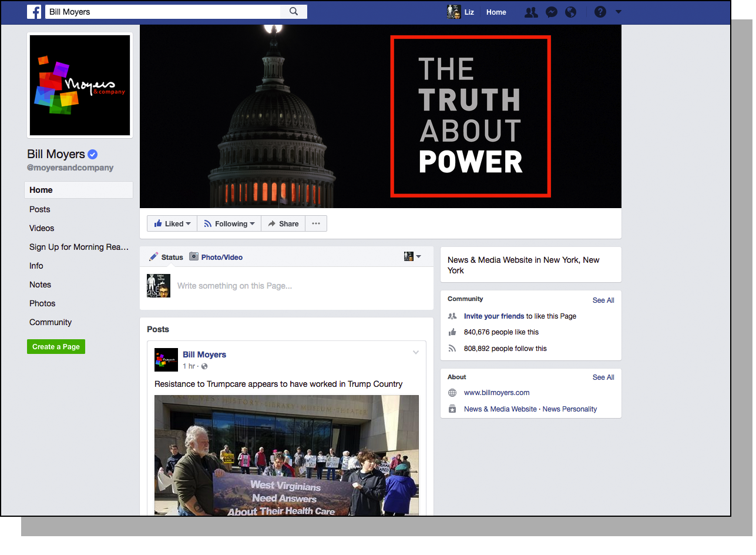Click the Facebook logo icon
The image size is (756, 555).
[34, 12]
